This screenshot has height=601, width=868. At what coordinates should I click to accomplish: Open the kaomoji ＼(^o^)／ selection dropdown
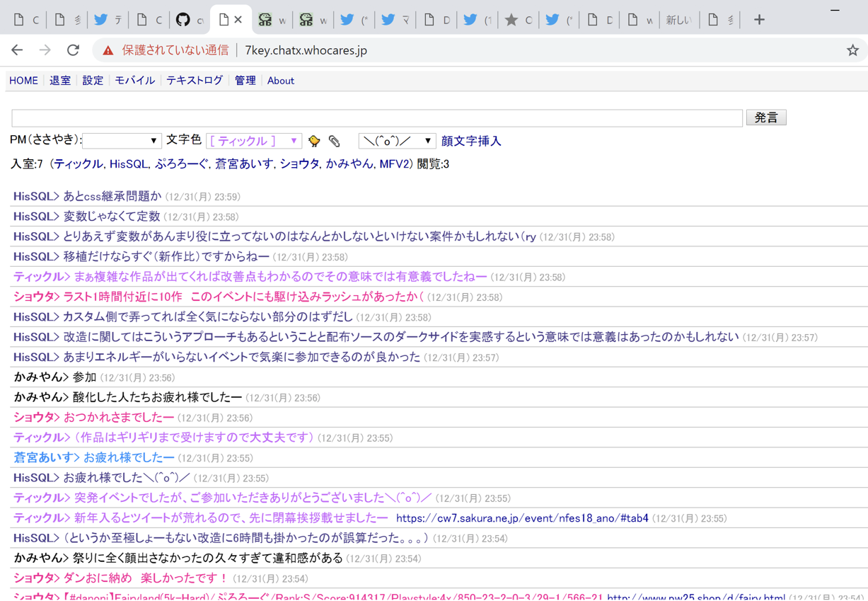point(396,141)
